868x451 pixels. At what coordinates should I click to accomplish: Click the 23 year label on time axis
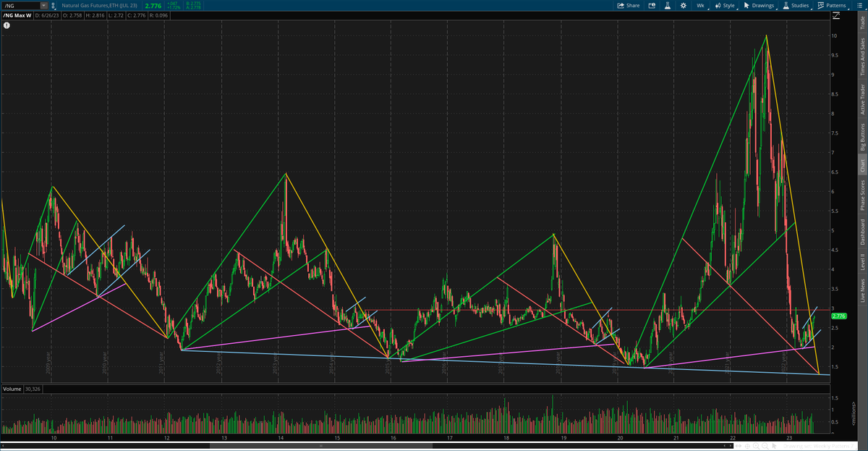pos(789,438)
